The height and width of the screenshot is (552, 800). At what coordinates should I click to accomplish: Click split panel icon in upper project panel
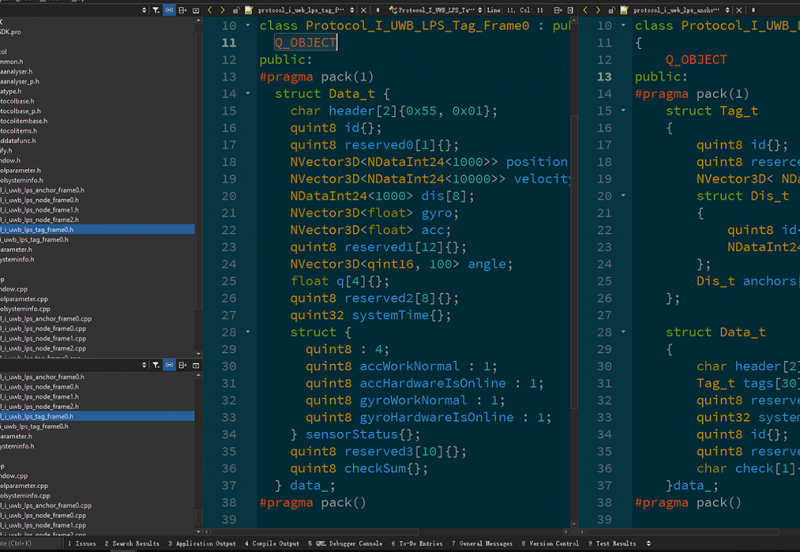pos(183,10)
